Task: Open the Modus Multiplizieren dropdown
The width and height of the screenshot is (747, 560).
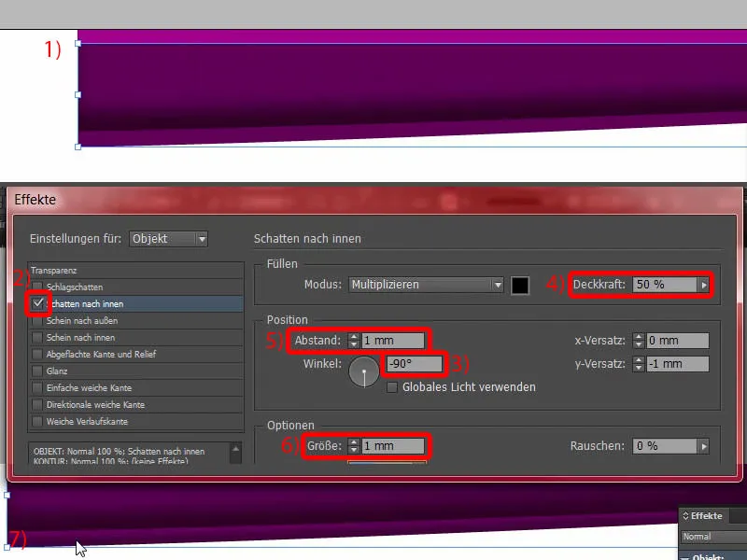Action: click(x=426, y=285)
